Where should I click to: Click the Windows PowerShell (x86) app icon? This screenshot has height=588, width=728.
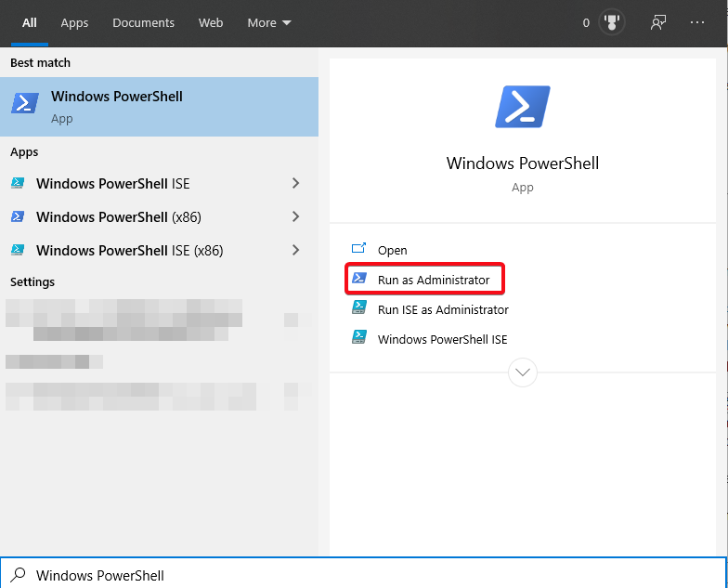pos(18,217)
